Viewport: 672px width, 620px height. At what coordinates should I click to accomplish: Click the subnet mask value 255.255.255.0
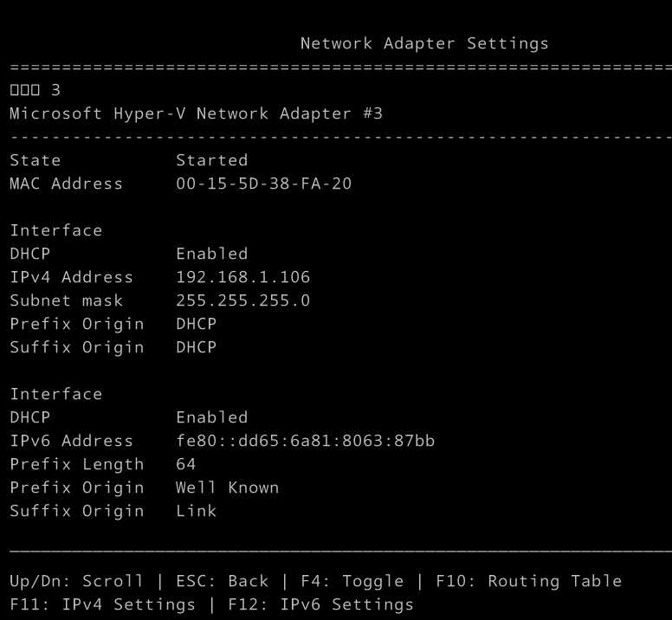tap(242, 300)
